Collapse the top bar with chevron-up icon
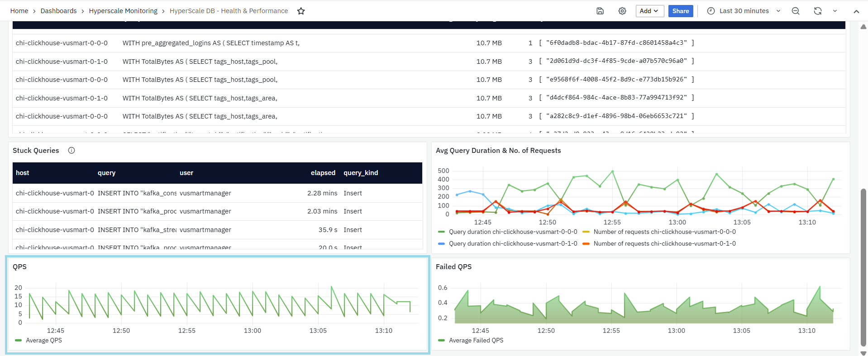Viewport: 868px width, 356px height. click(x=856, y=11)
